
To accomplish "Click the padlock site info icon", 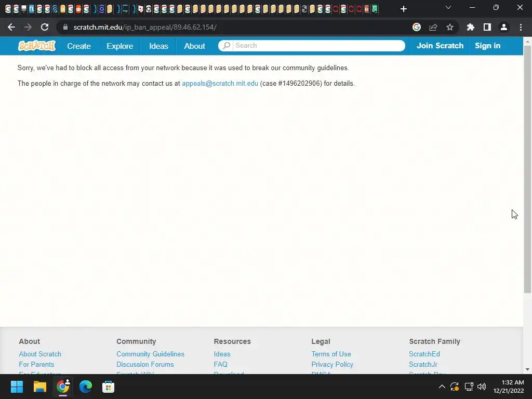I will 65,27.
